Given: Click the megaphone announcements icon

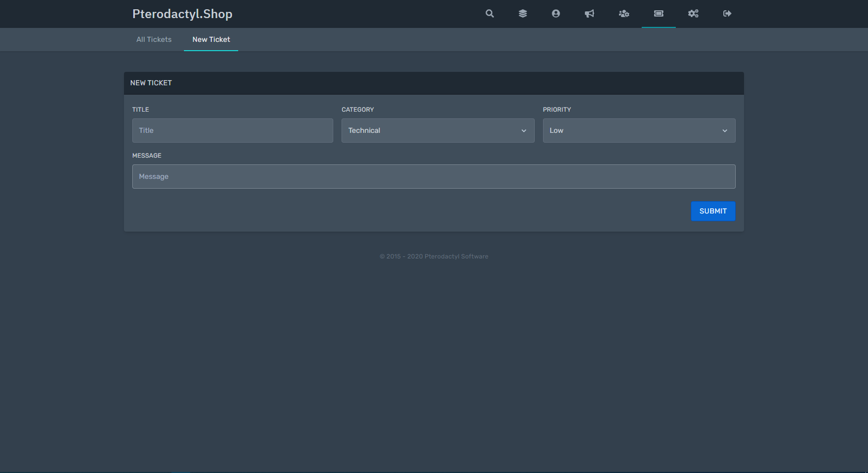Looking at the screenshot, I should click(x=590, y=14).
